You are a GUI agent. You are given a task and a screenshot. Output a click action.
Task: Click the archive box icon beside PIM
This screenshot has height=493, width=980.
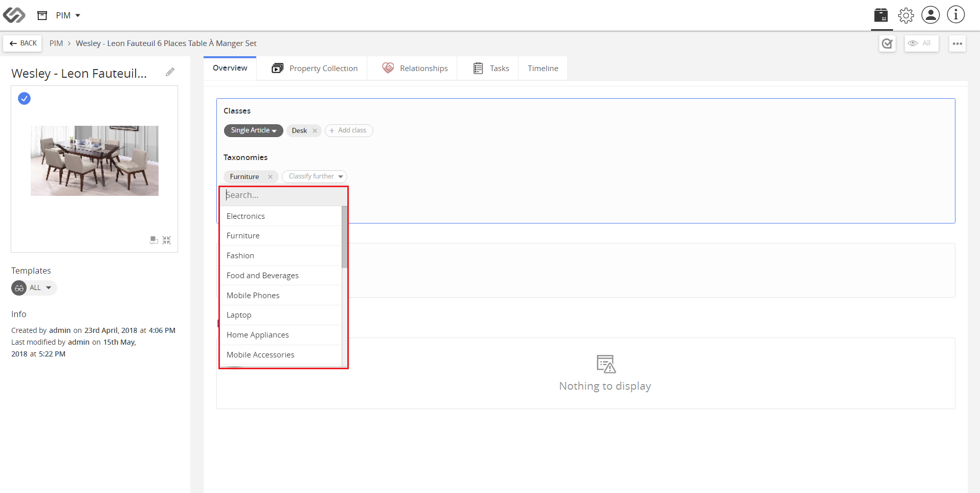click(42, 15)
